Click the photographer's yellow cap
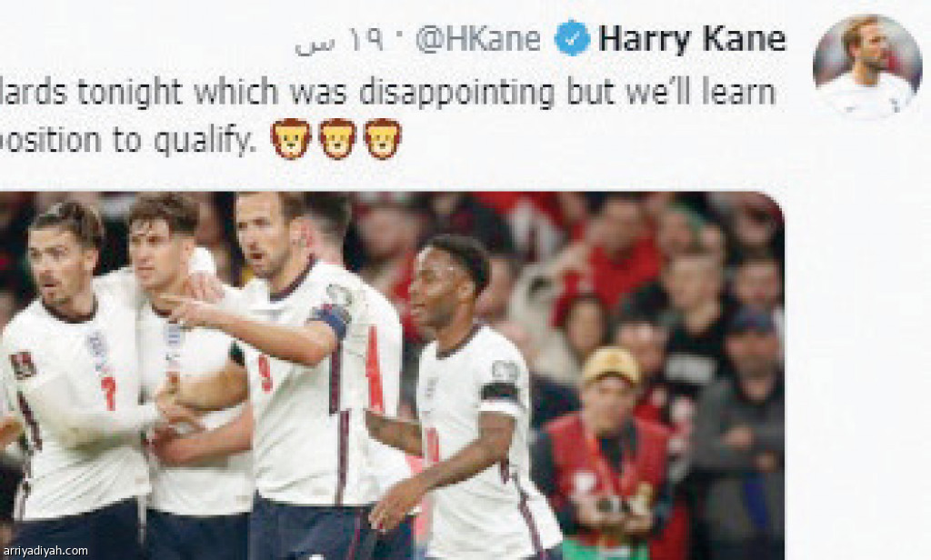The width and height of the screenshot is (931, 560). (610, 365)
